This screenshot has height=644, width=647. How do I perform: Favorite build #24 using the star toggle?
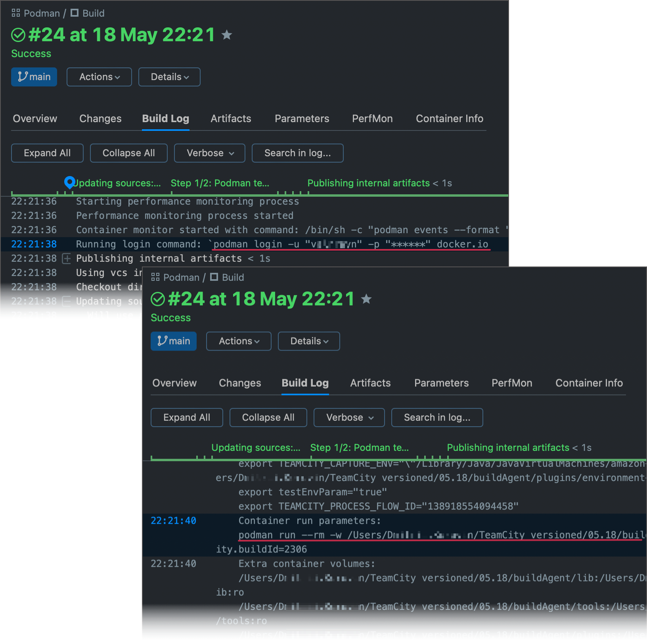227,35
